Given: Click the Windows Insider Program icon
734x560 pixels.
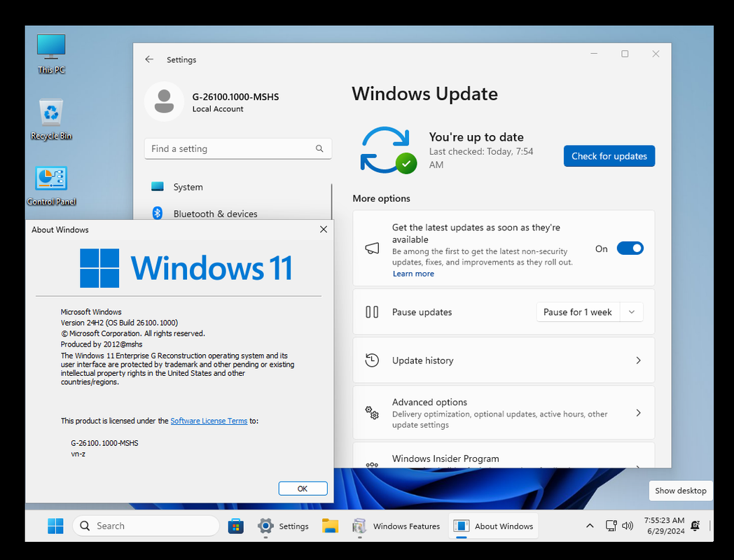Looking at the screenshot, I should pos(372,464).
